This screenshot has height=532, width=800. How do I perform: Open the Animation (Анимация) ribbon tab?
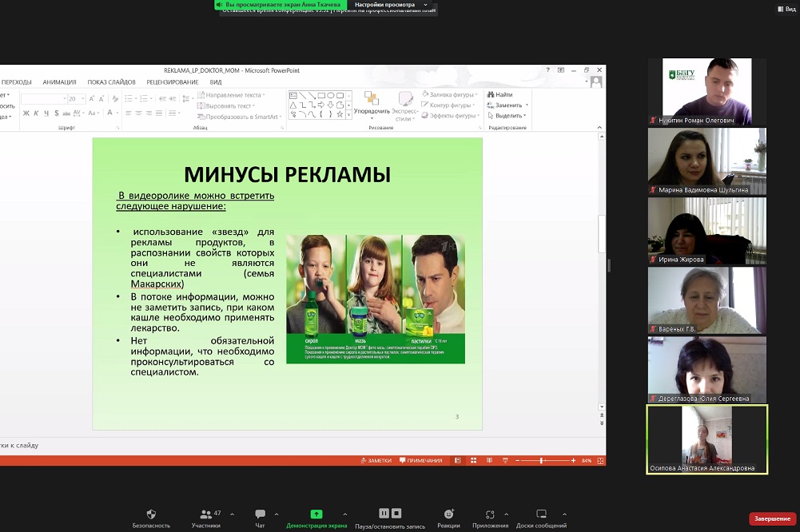pyautogui.click(x=59, y=82)
